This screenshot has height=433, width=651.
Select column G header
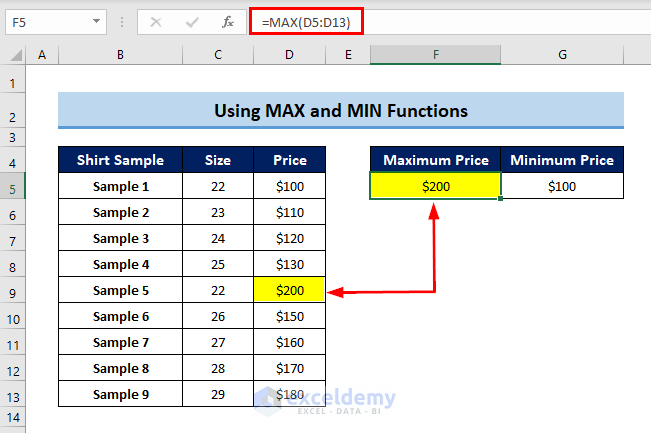(562, 56)
